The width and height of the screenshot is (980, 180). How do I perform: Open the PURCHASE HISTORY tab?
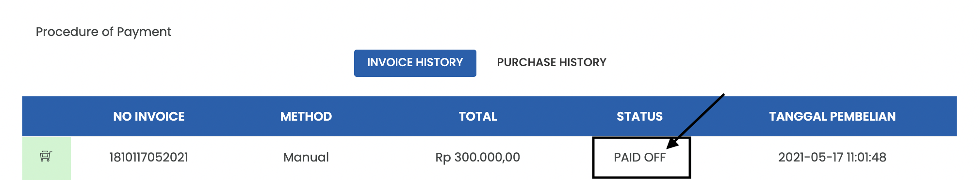click(x=552, y=63)
